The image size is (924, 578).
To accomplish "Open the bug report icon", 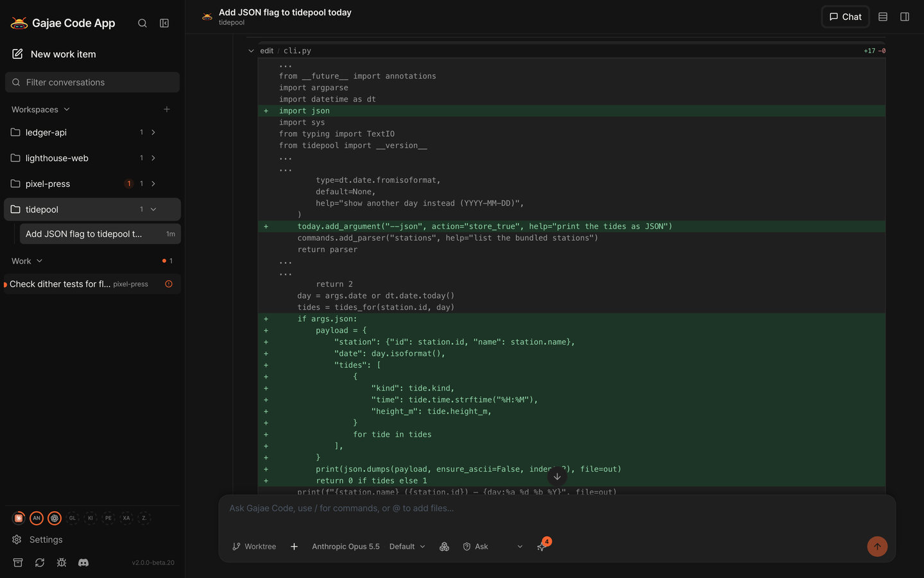I will [62, 563].
